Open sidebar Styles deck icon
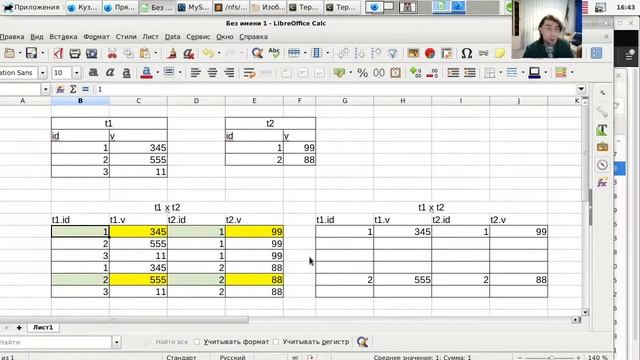The width and height of the screenshot is (640, 360). (x=602, y=130)
